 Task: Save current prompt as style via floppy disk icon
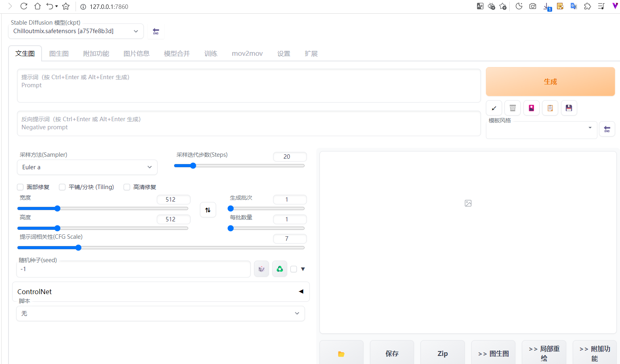coord(569,108)
